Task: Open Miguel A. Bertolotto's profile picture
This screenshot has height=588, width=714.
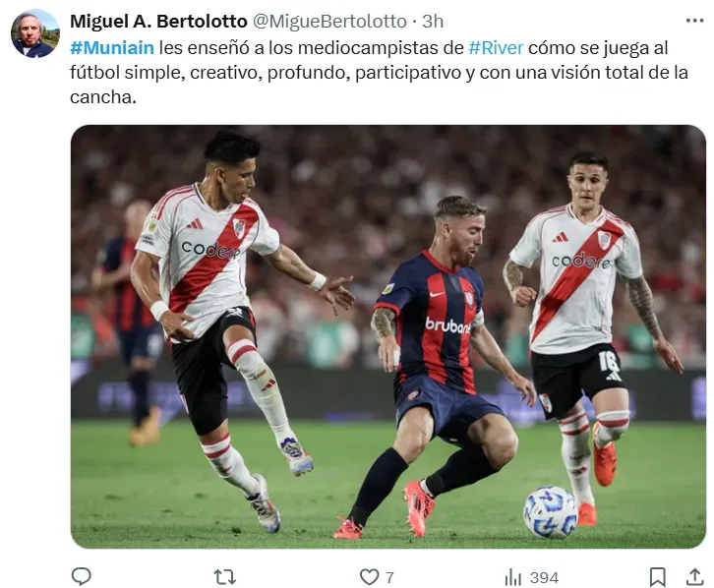Action: click(35, 33)
